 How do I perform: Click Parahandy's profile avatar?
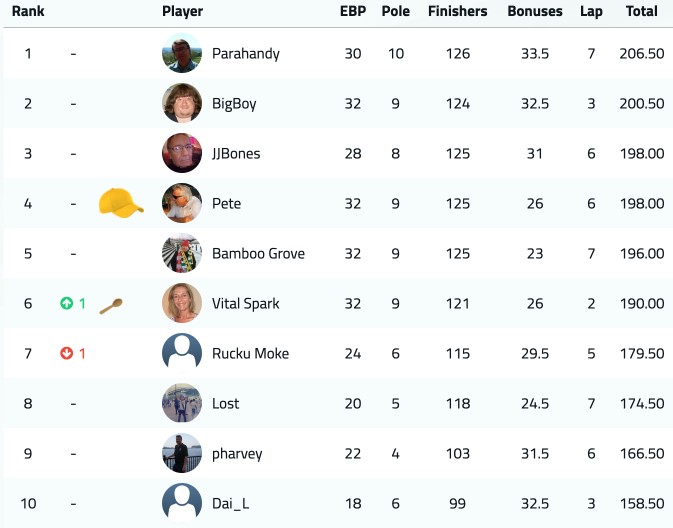(182, 53)
